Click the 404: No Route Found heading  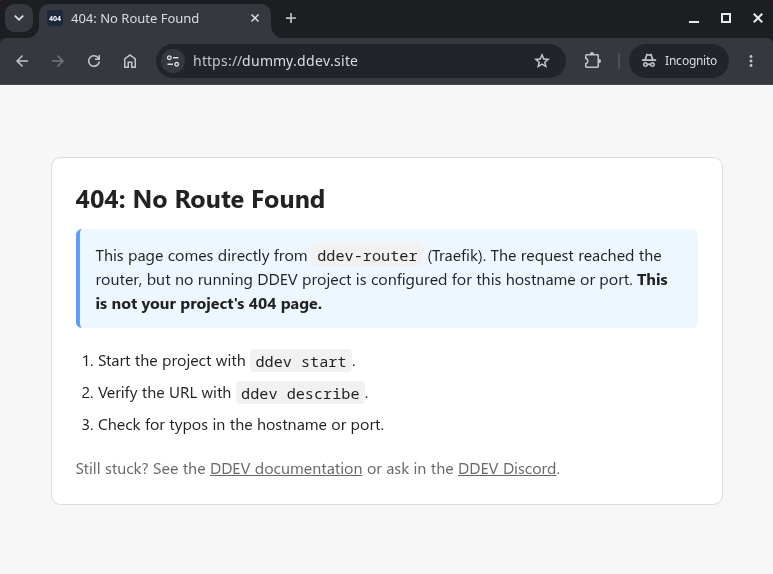point(200,199)
